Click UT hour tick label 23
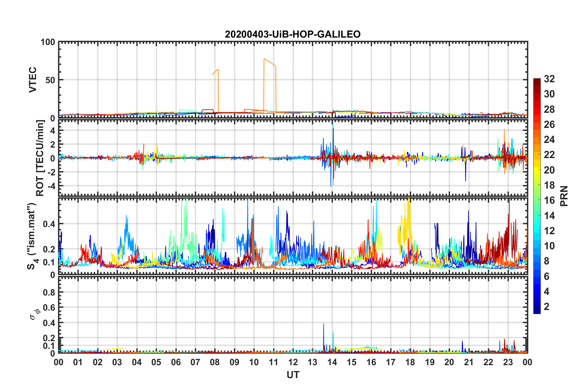The width and height of the screenshot is (586, 392). (x=508, y=362)
